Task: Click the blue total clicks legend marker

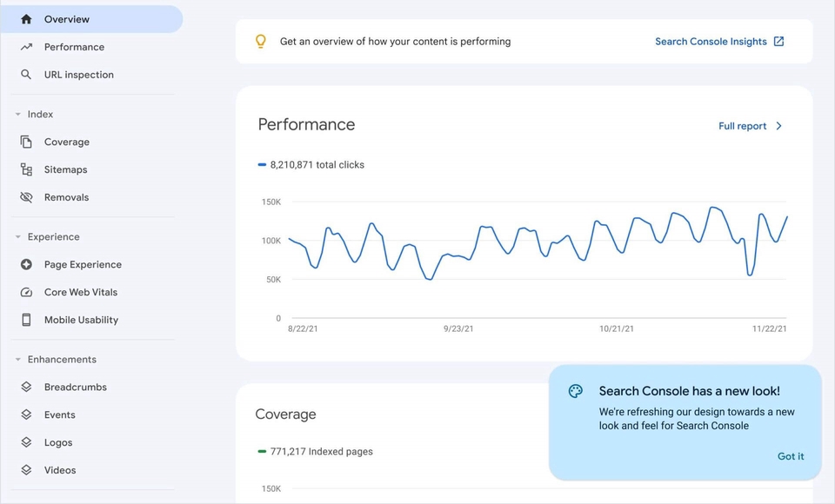Action: (262, 165)
